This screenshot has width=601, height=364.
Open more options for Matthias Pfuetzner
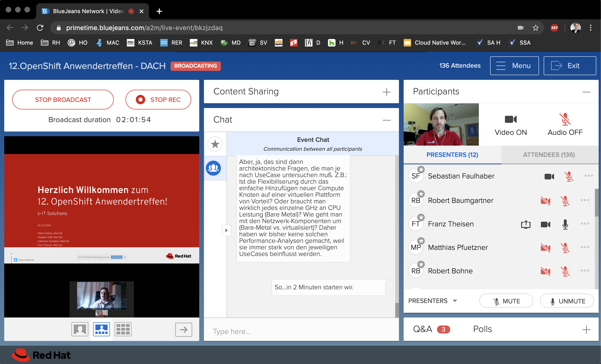(585, 247)
